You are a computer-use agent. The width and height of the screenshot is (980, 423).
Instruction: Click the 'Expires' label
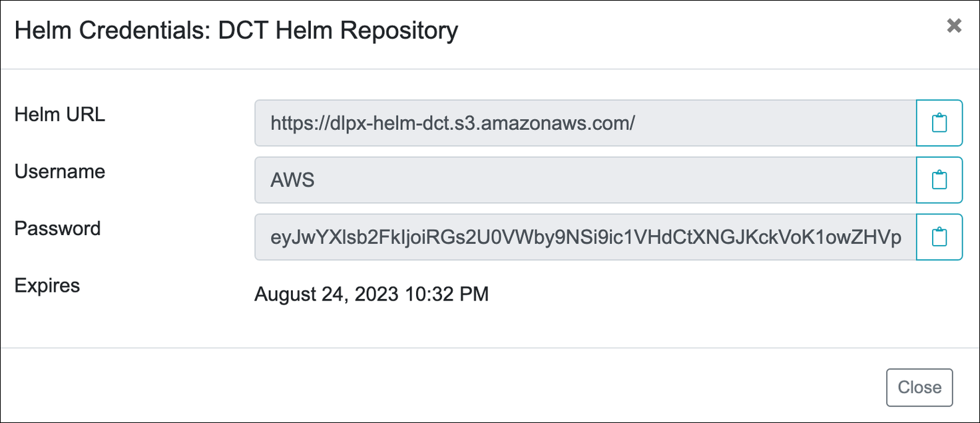click(47, 286)
